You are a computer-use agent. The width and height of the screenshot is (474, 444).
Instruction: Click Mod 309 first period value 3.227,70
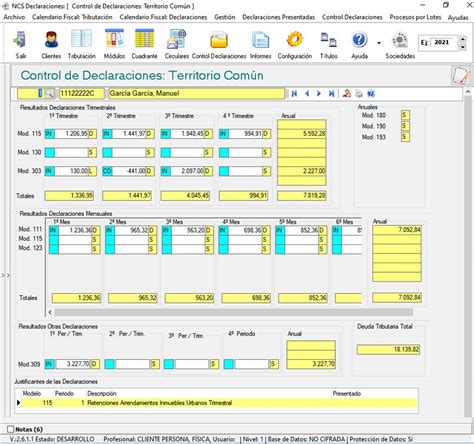(x=73, y=364)
